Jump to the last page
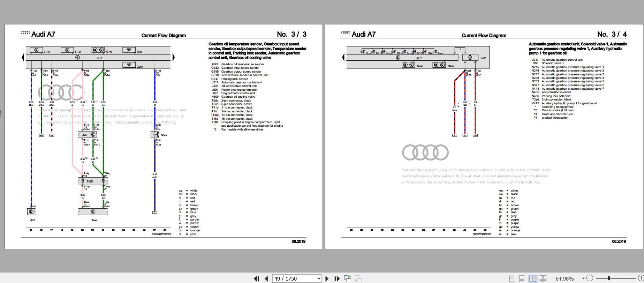 [x=337, y=278]
